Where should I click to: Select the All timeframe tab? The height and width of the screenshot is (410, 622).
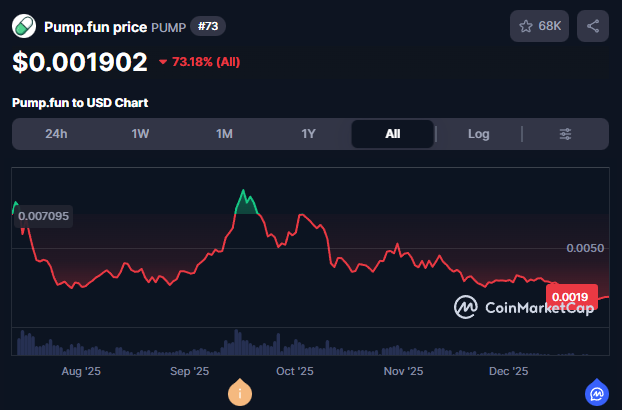click(x=392, y=134)
